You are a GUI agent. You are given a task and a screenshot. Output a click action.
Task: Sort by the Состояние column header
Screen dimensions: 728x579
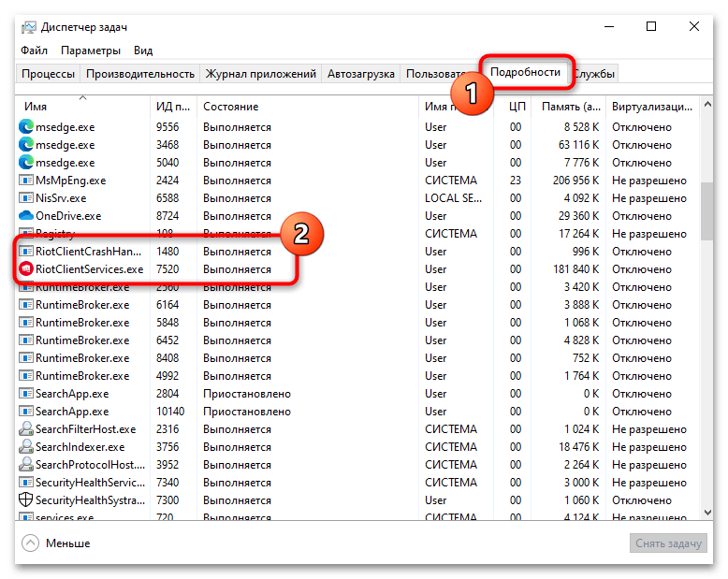pos(308,107)
